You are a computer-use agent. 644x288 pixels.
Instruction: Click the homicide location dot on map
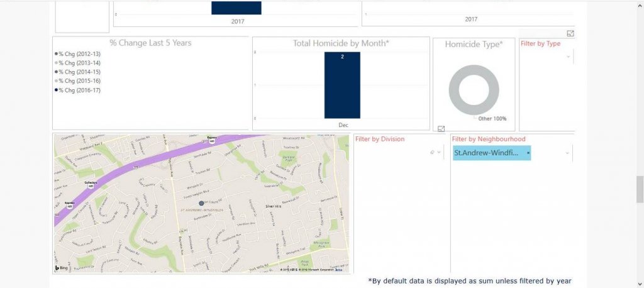201,203
